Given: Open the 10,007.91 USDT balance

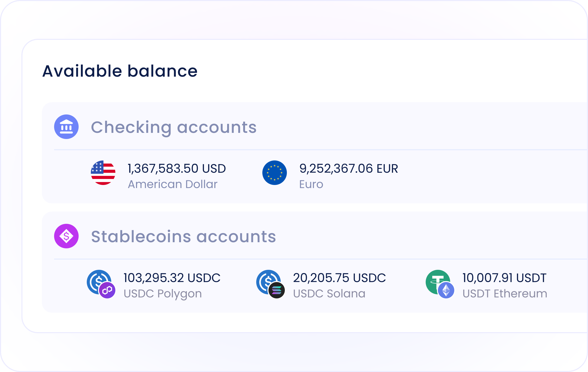Looking at the screenshot, I should tap(504, 278).
